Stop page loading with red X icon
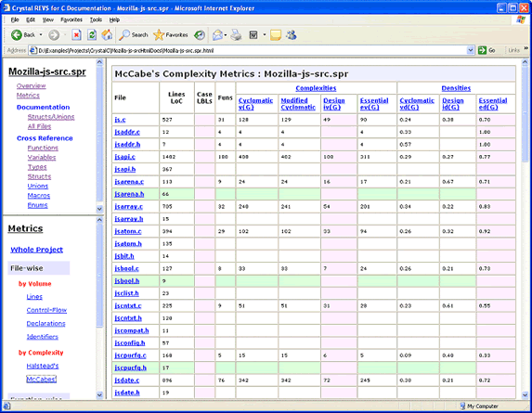The height and width of the screenshot is (413, 532). pyautogui.click(x=77, y=34)
